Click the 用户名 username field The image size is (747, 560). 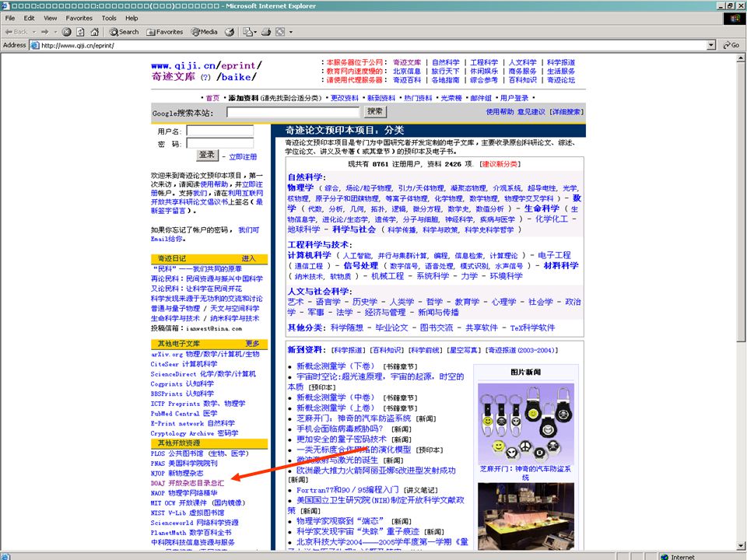220,131
